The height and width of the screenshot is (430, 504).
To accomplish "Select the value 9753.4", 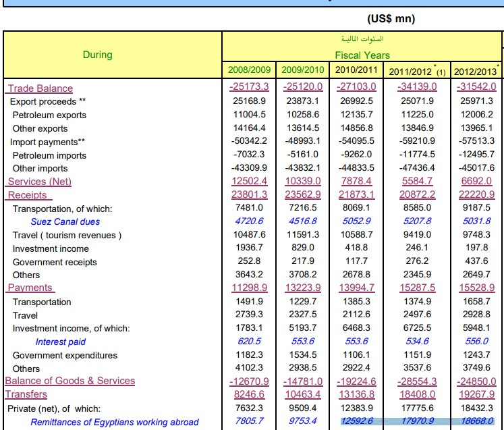I will point(303,421).
